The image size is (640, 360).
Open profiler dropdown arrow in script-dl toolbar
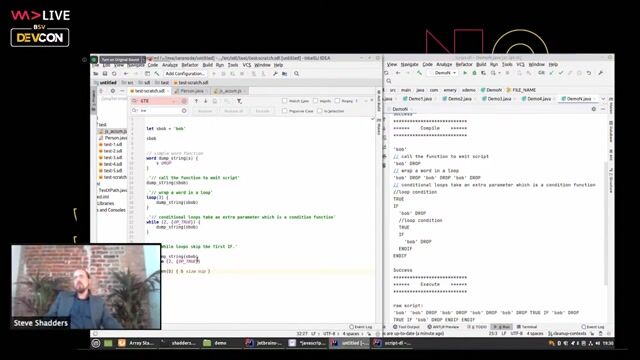pos(499,73)
